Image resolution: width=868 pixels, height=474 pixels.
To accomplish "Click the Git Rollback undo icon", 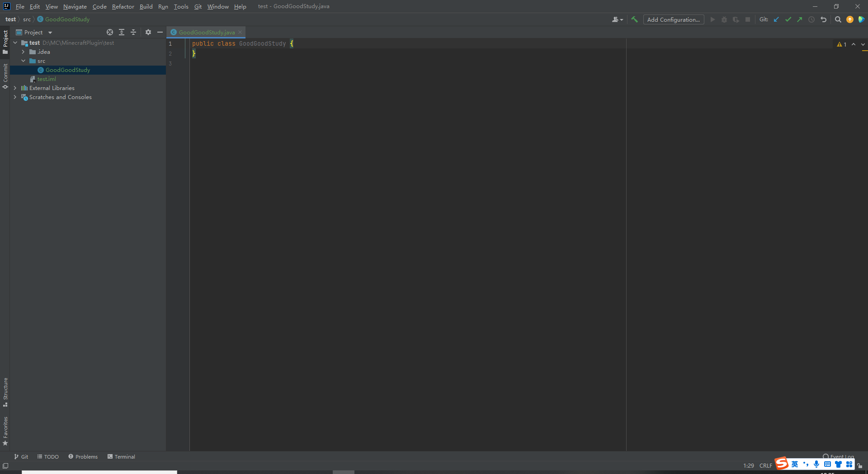I will [x=823, y=19].
